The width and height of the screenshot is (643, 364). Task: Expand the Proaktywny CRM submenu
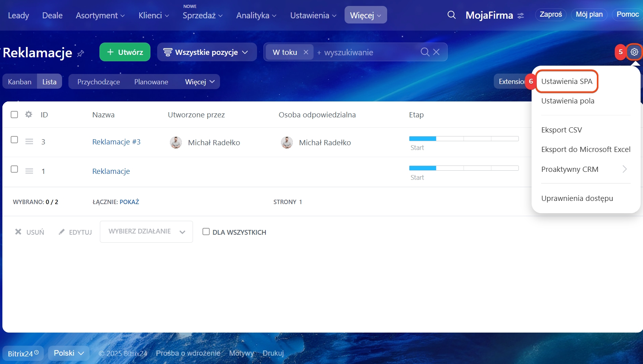coord(585,169)
